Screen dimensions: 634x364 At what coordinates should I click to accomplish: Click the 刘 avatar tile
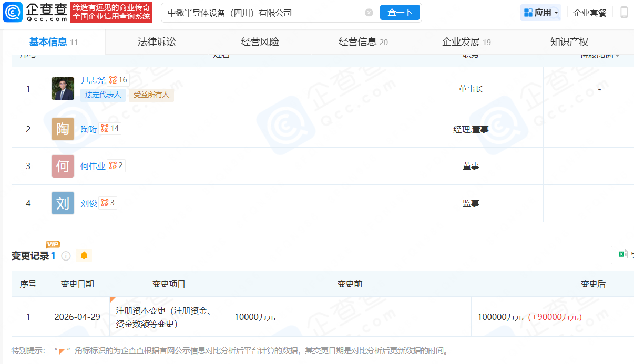[63, 203]
